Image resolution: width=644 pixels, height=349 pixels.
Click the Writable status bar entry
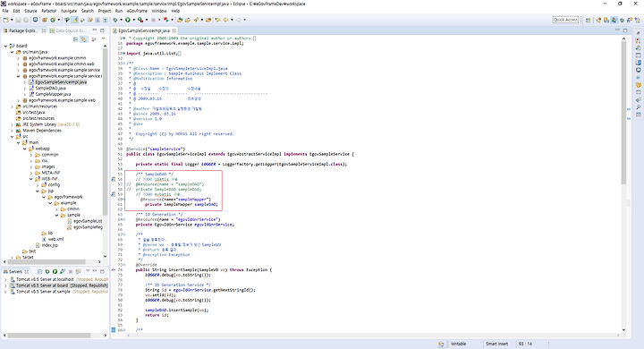pyautogui.click(x=458, y=344)
